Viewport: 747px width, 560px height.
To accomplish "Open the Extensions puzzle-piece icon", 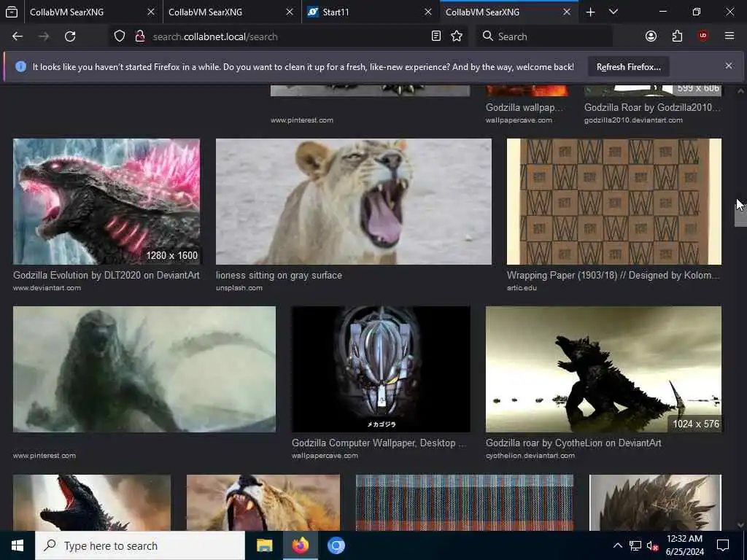I will click(677, 36).
